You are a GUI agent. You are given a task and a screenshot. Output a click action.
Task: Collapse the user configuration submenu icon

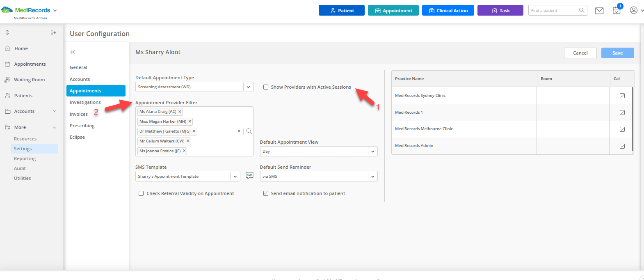click(73, 52)
